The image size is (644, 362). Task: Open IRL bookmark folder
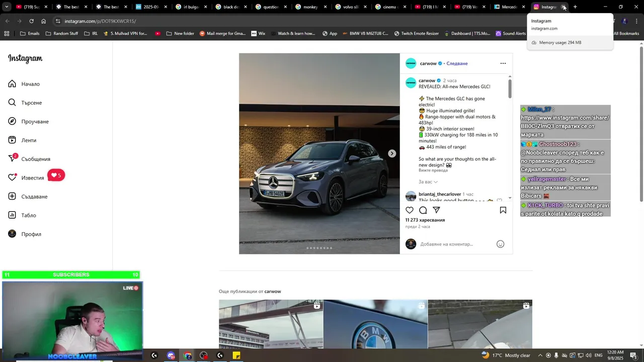[x=91, y=33]
